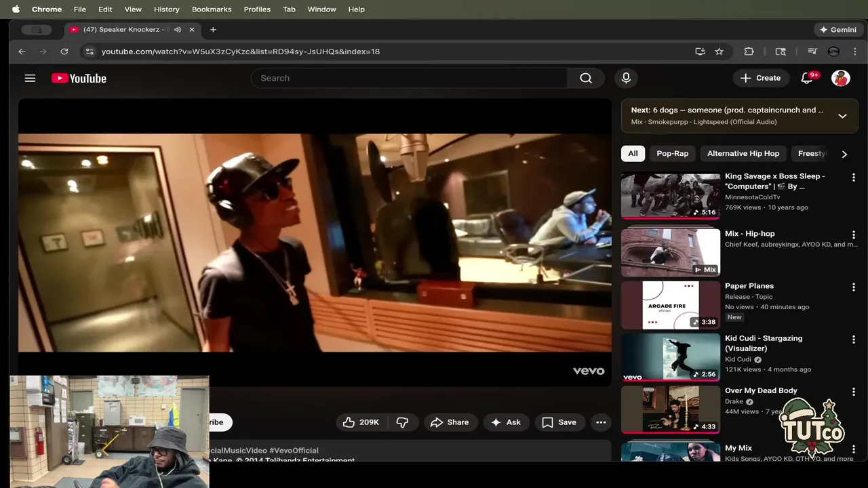The height and width of the screenshot is (488, 868).
Task: Open Chrome profile icon in toolbar
Action: click(834, 52)
